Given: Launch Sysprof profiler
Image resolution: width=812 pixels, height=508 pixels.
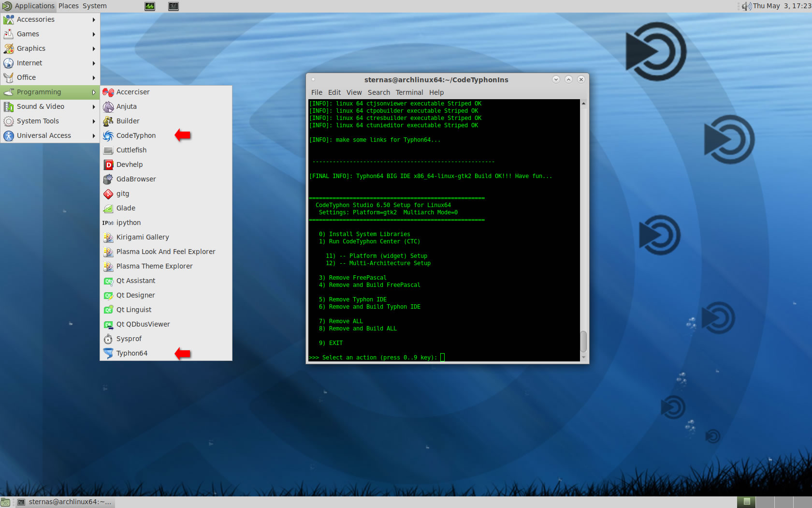Looking at the screenshot, I should (166, 339).
